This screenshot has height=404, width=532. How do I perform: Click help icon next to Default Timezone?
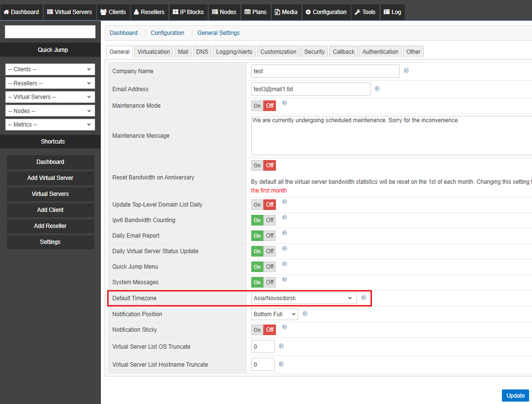point(364,297)
